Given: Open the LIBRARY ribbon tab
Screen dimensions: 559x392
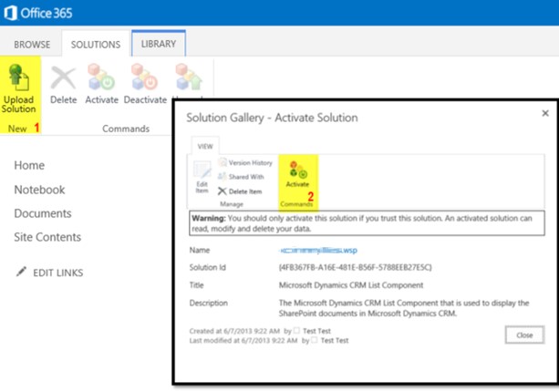Looking at the screenshot, I should 159,44.
